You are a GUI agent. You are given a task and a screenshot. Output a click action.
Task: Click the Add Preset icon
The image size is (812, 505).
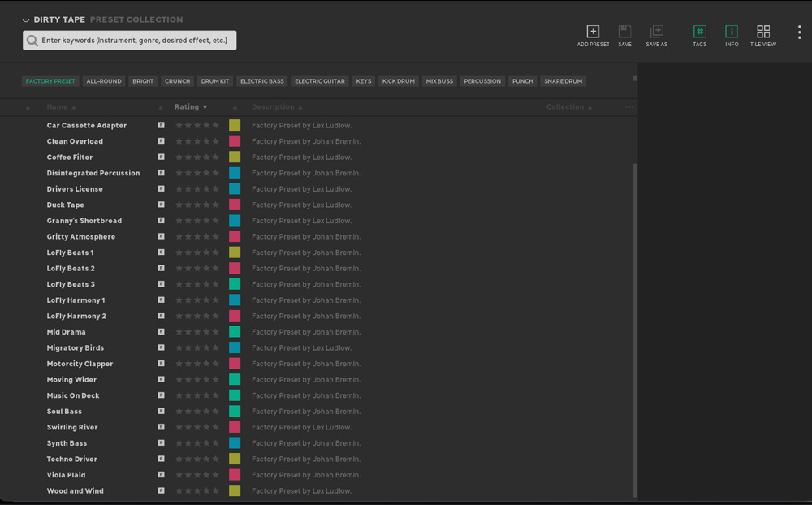tap(593, 32)
